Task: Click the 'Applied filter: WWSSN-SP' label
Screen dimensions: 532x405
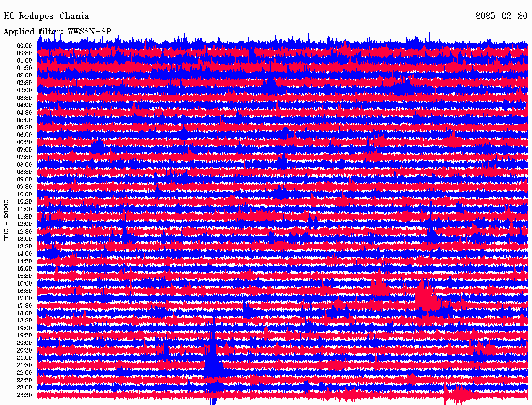Action: point(57,32)
